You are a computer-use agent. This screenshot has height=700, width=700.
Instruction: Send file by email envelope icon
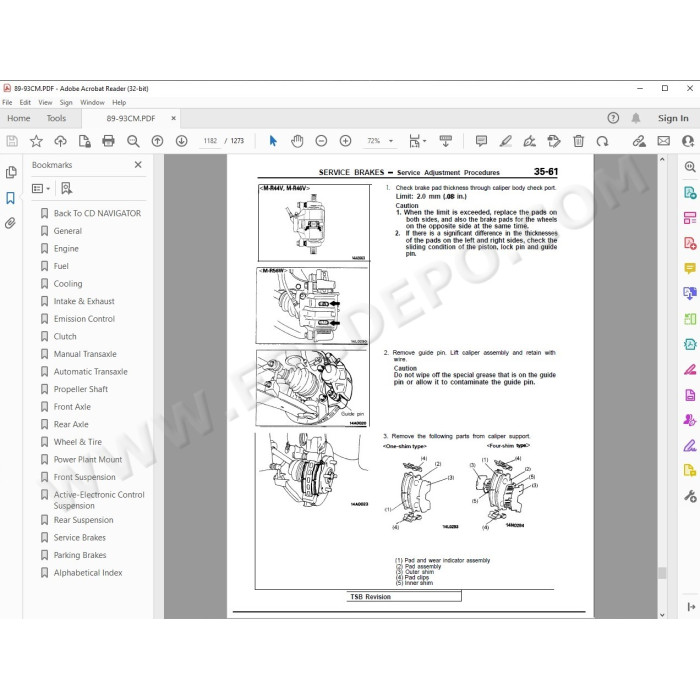(x=663, y=142)
